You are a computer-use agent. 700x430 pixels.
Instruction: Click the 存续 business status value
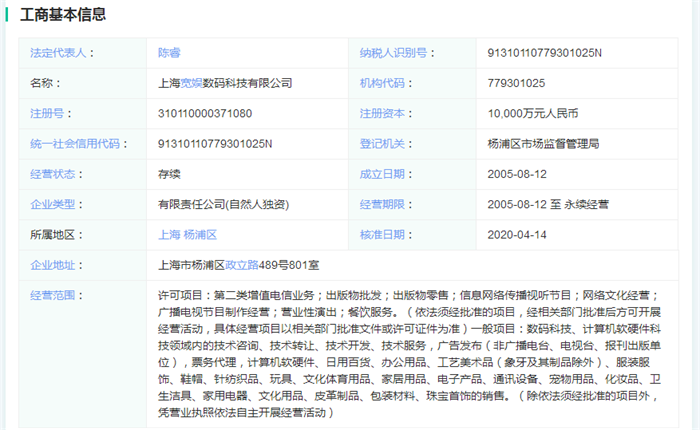[x=169, y=174]
